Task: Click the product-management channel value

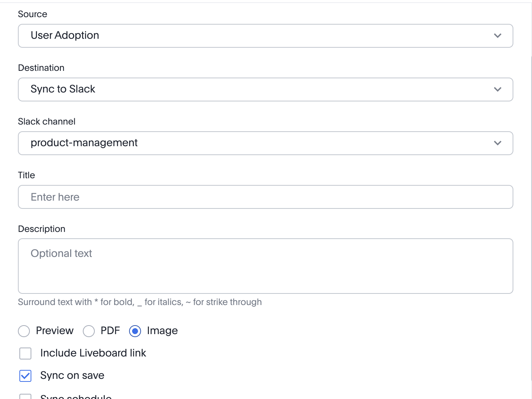Action: point(84,143)
